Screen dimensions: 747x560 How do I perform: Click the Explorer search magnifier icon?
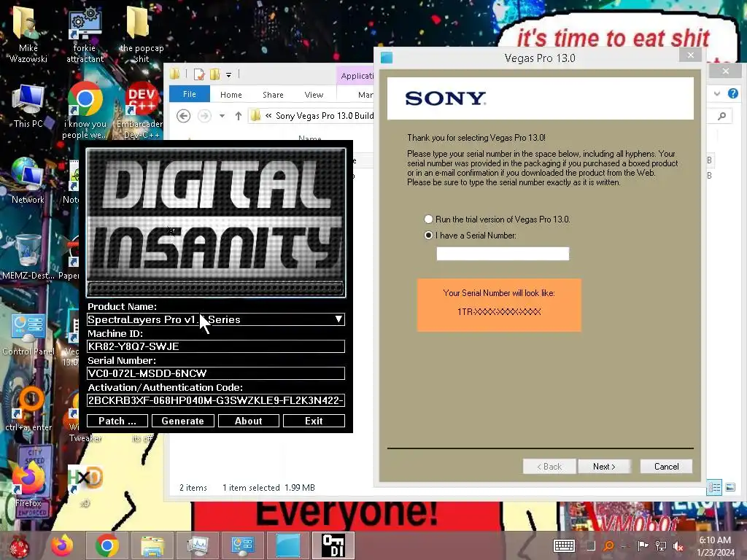pos(722,116)
